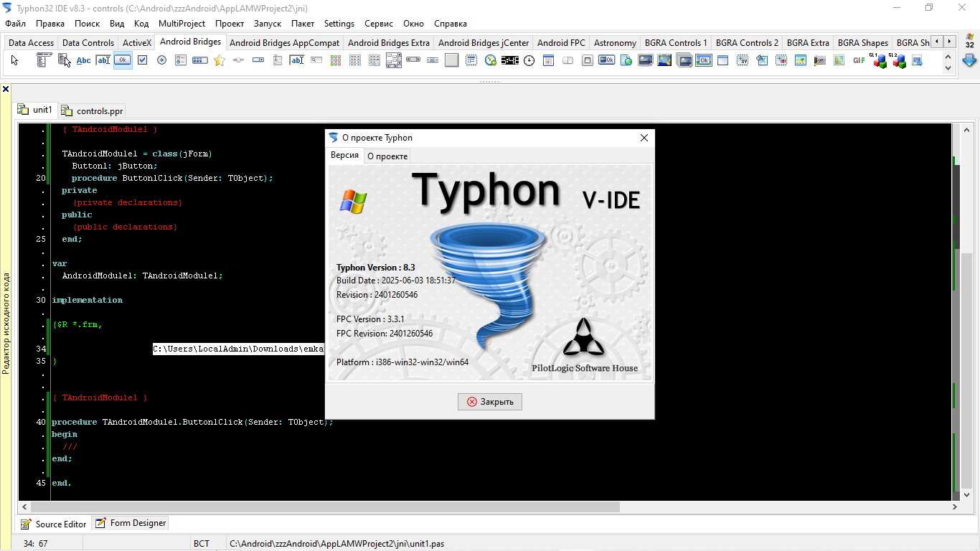Select 'Версия' tab in About dialog
The height and width of the screenshot is (551, 980).
click(345, 155)
